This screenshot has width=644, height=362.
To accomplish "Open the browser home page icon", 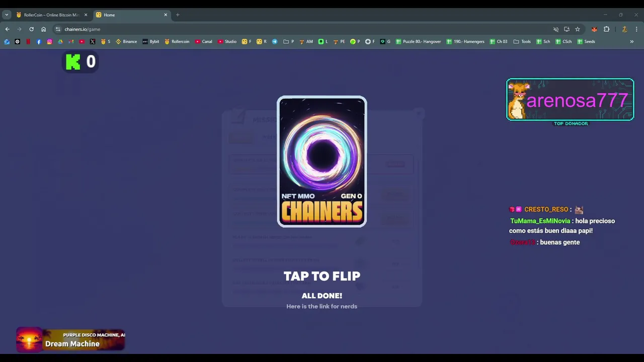I will pos(43,29).
